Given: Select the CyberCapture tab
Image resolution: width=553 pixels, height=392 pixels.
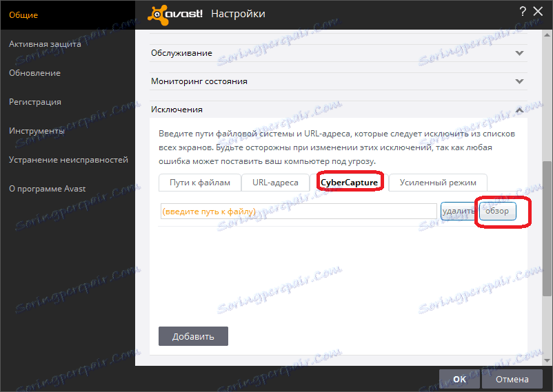Looking at the screenshot, I should pyautogui.click(x=349, y=183).
